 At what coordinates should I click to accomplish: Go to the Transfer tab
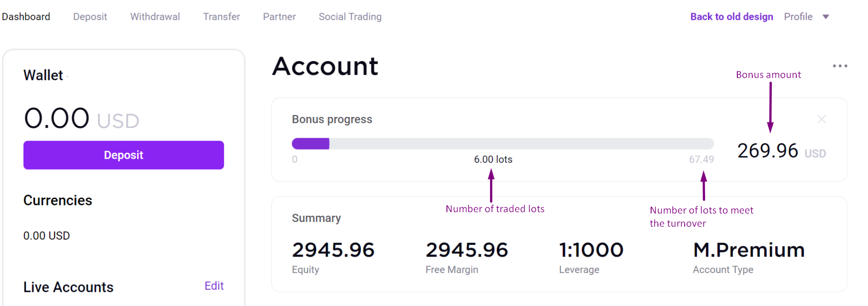click(x=221, y=17)
